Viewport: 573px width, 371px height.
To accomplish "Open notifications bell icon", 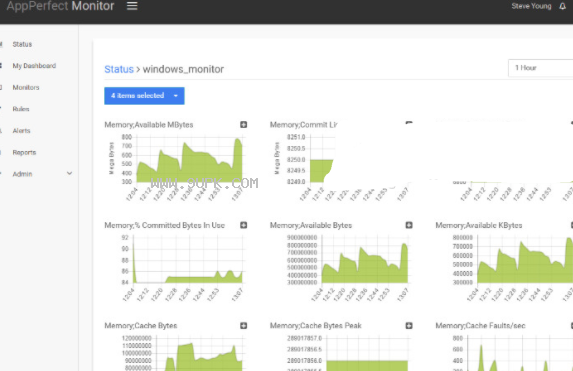I will [x=562, y=6].
